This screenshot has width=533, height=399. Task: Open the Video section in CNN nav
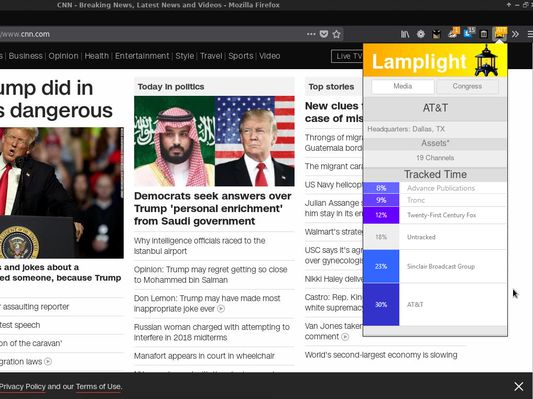[270, 56]
